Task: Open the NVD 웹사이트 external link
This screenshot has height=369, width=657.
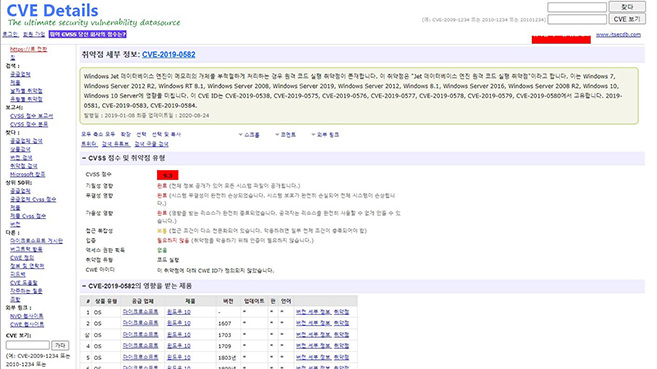Action: (x=27, y=316)
